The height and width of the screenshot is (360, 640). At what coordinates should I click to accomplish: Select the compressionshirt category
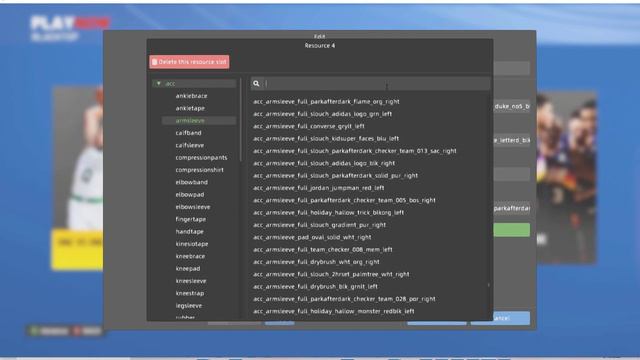(200, 170)
